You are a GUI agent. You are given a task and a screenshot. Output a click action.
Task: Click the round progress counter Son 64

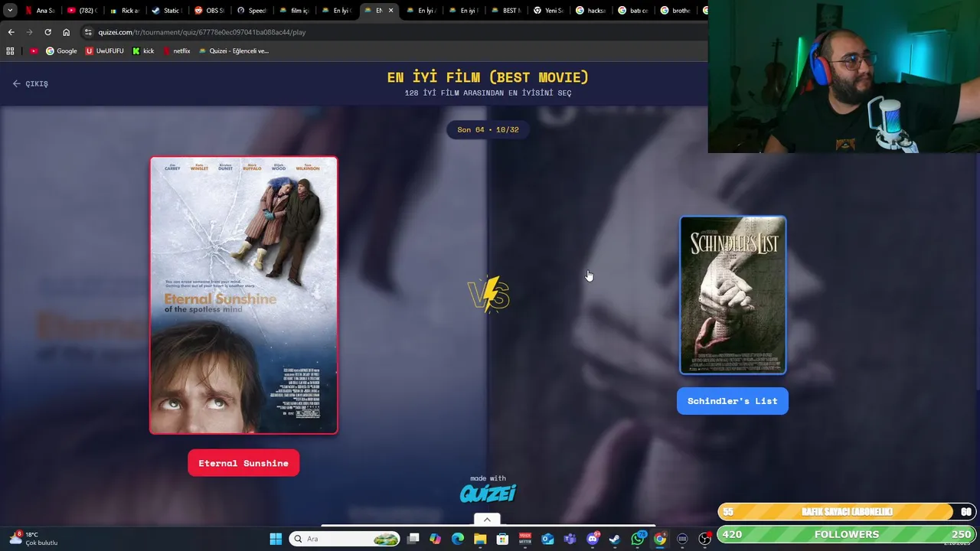pos(488,129)
